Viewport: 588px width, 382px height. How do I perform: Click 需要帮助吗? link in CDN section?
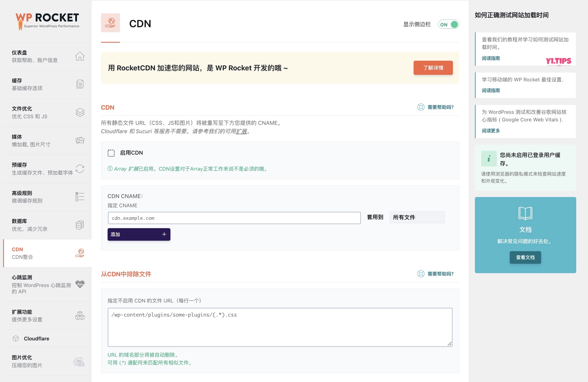click(440, 107)
